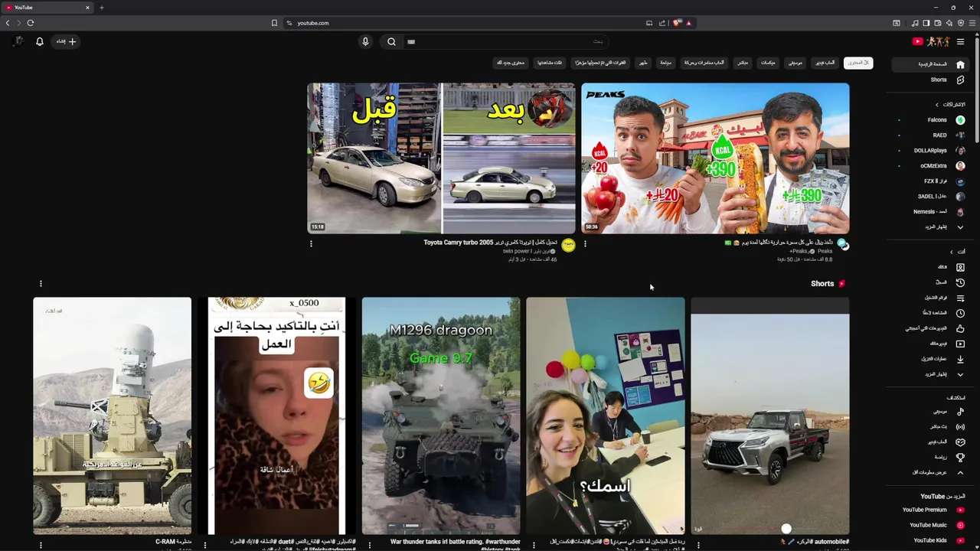Select the live filter chip
Image resolution: width=980 pixels, height=551 pixels.
click(x=743, y=63)
